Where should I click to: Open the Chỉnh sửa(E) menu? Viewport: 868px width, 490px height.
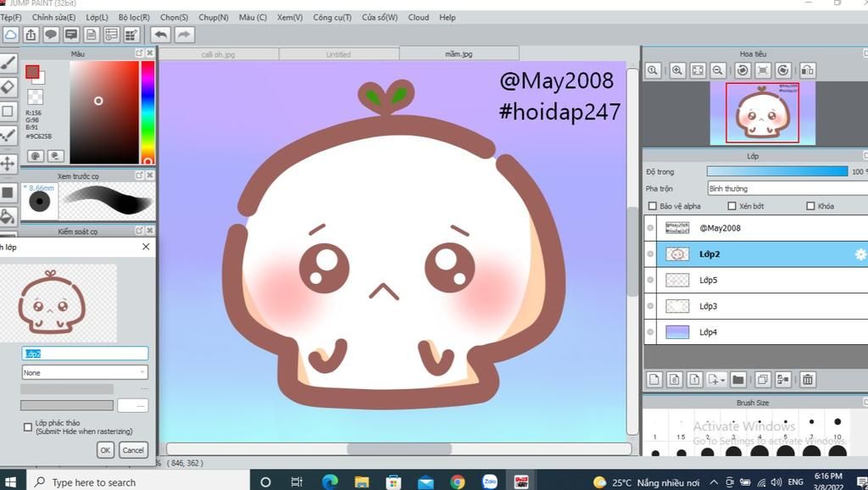(53, 17)
